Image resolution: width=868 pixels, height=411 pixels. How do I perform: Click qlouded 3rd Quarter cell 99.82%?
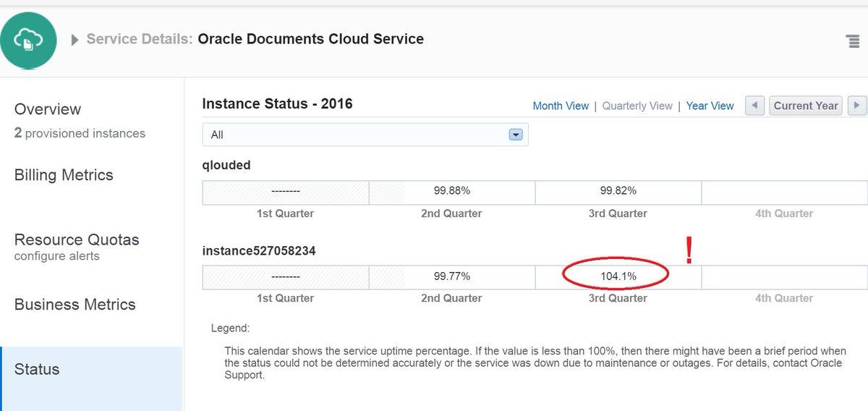[618, 192]
